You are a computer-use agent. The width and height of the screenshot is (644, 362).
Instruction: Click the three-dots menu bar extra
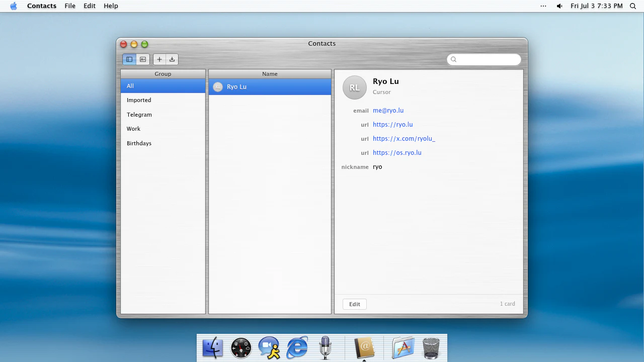click(x=543, y=6)
